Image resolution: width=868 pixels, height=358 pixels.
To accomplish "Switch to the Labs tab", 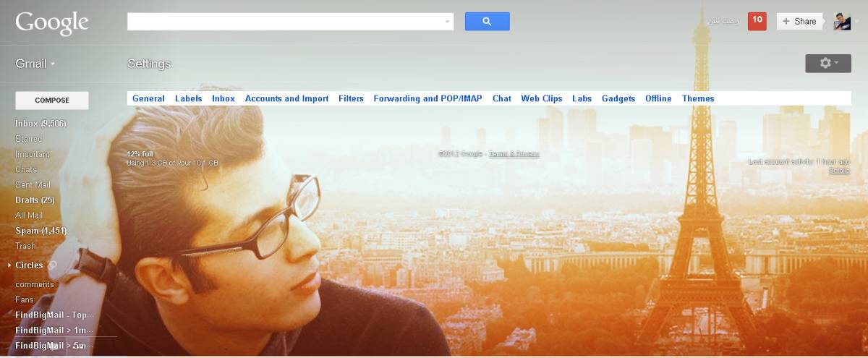I will coord(582,98).
